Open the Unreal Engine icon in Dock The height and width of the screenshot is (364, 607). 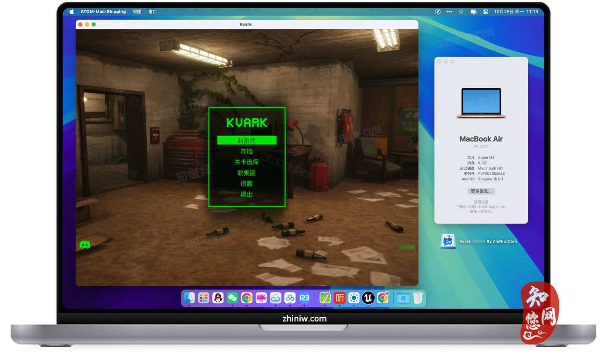coord(369,298)
